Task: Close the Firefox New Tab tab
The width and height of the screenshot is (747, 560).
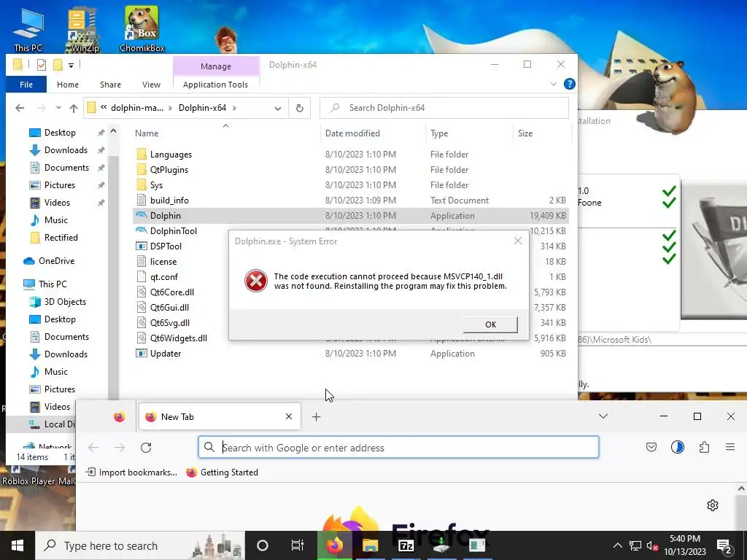Action: (x=289, y=416)
